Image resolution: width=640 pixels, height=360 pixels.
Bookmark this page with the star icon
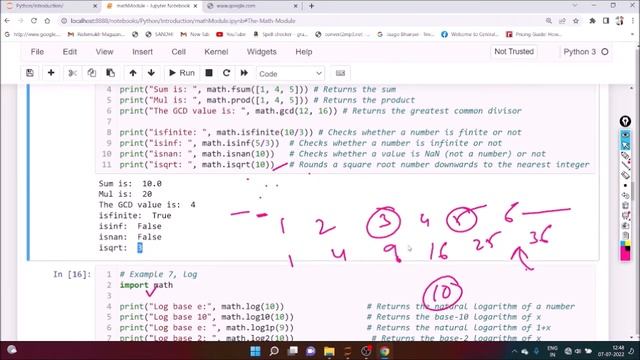(x=576, y=20)
